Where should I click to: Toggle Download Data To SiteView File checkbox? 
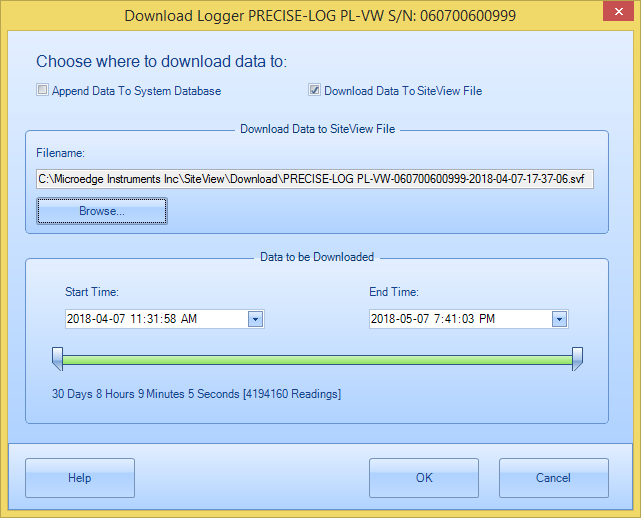(x=314, y=91)
